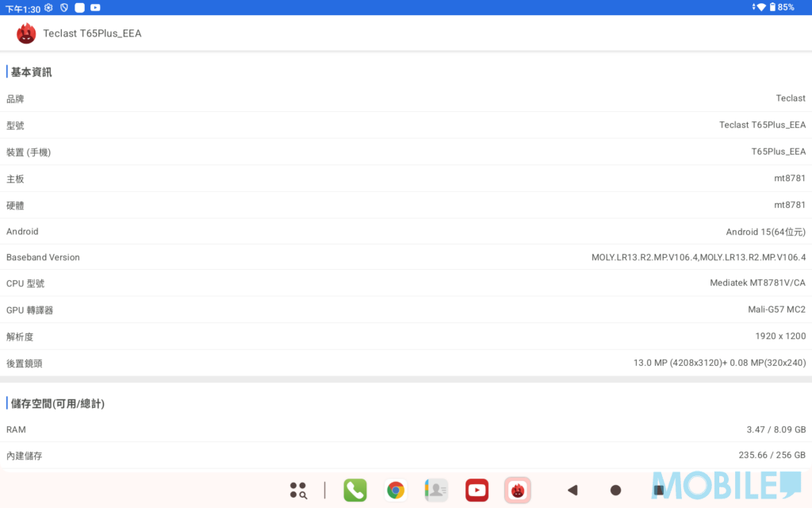Viewport: 812px width, 508px height.
Task: Tap the 解析度 1920 x 1200 row
Action: (406, 337)
